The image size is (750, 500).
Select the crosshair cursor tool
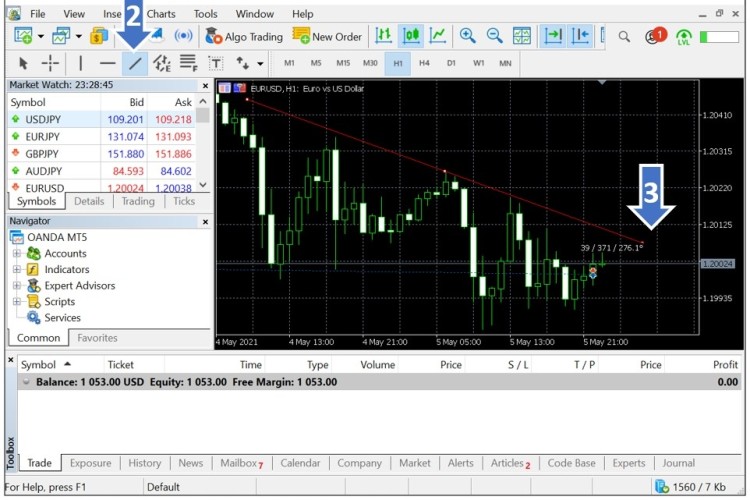pyautogui.click(x=51, y=63)
